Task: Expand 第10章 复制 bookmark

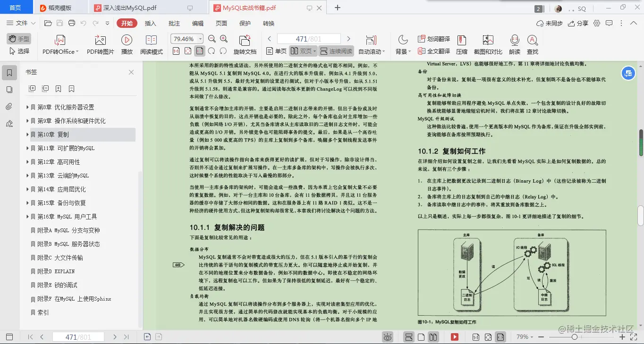Action: tap(27, 134)
